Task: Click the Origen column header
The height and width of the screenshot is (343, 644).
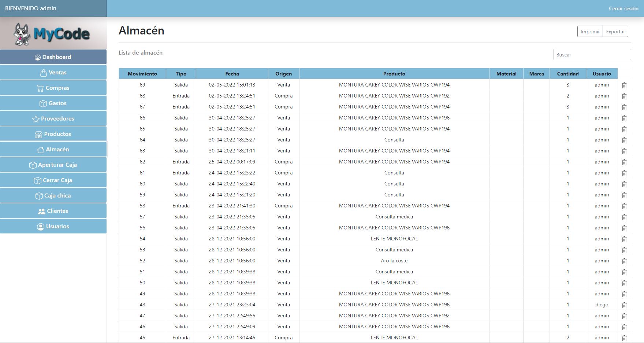Action: click(x=284, y=74)
